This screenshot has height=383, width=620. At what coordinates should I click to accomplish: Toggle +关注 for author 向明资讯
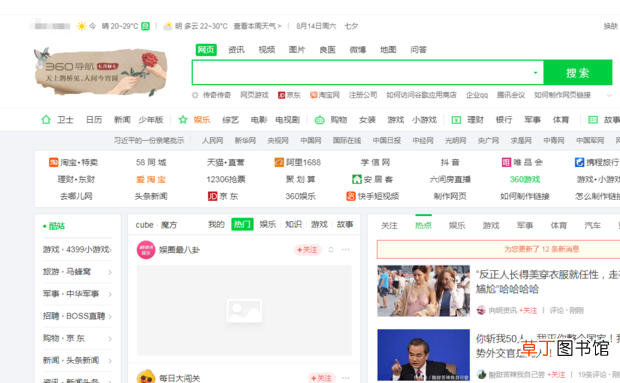pos(528,311)
